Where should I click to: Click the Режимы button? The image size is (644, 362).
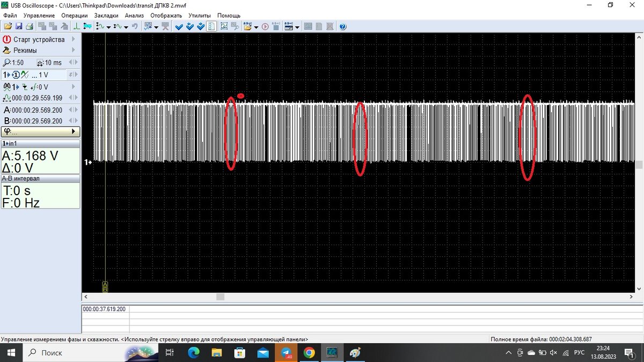point(40,50)
